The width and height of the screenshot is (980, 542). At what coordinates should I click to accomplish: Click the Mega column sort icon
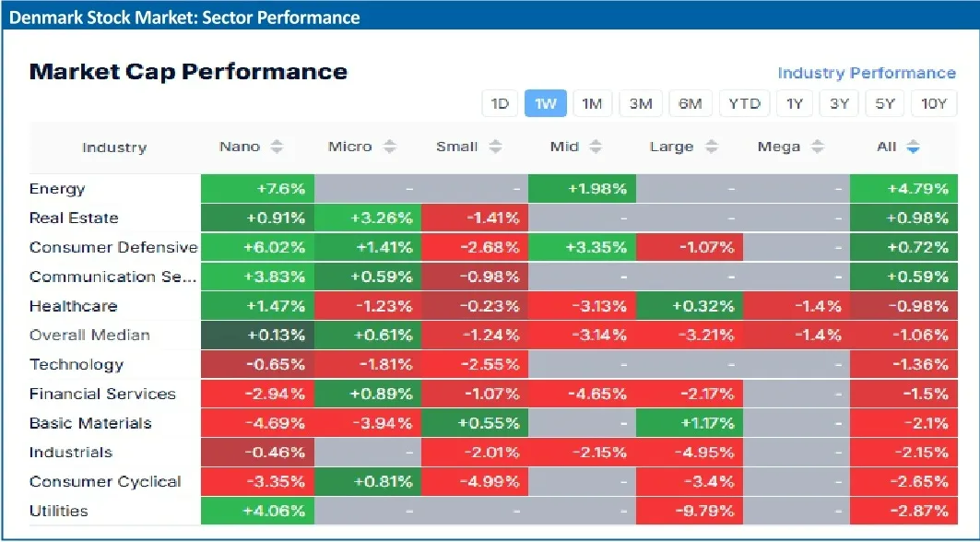pos(819,147)
